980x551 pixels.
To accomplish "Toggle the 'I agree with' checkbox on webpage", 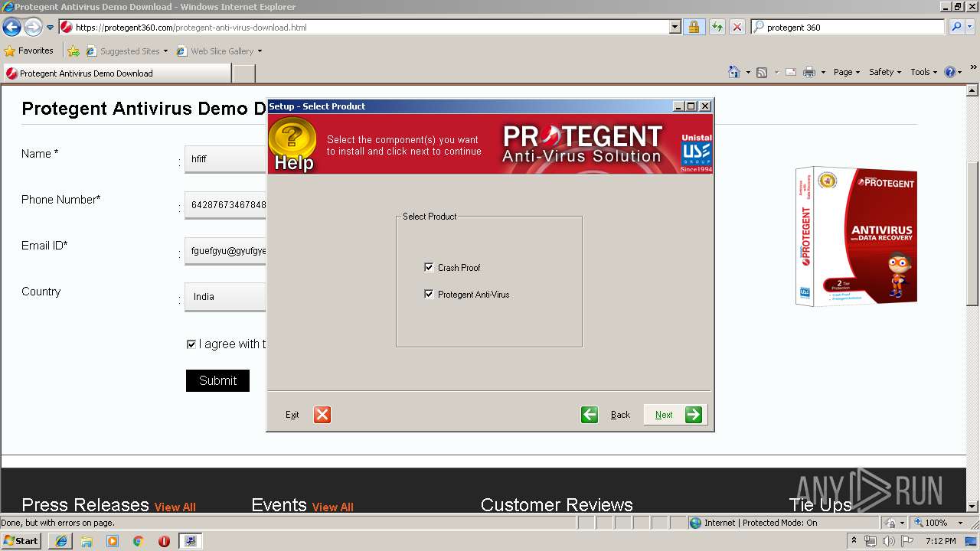I will [x=191, y=344].
